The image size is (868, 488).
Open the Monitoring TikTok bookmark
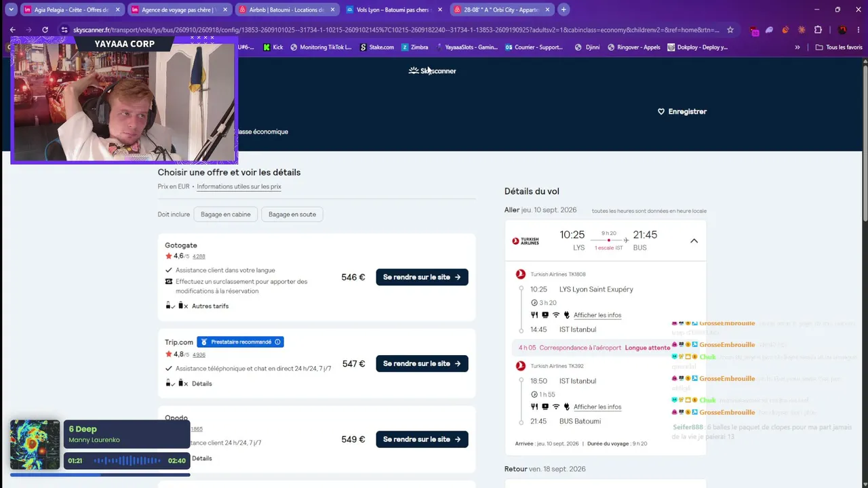click(321, 47)
